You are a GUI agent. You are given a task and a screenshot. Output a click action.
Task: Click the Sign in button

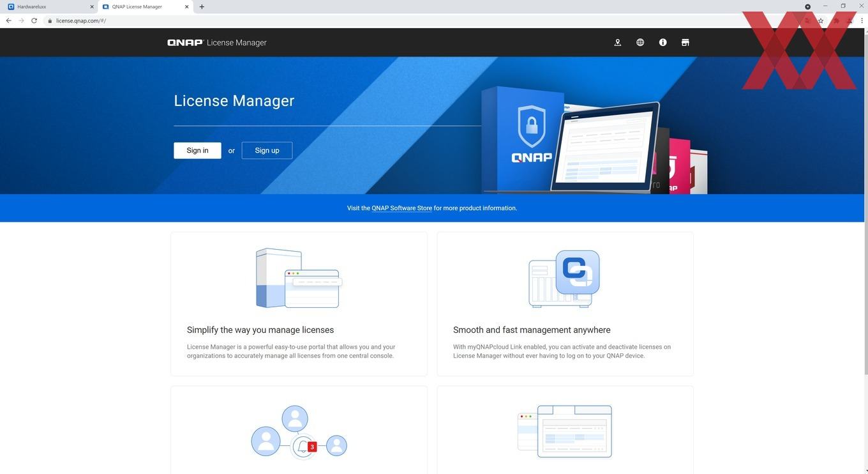(x=197, y=150)
